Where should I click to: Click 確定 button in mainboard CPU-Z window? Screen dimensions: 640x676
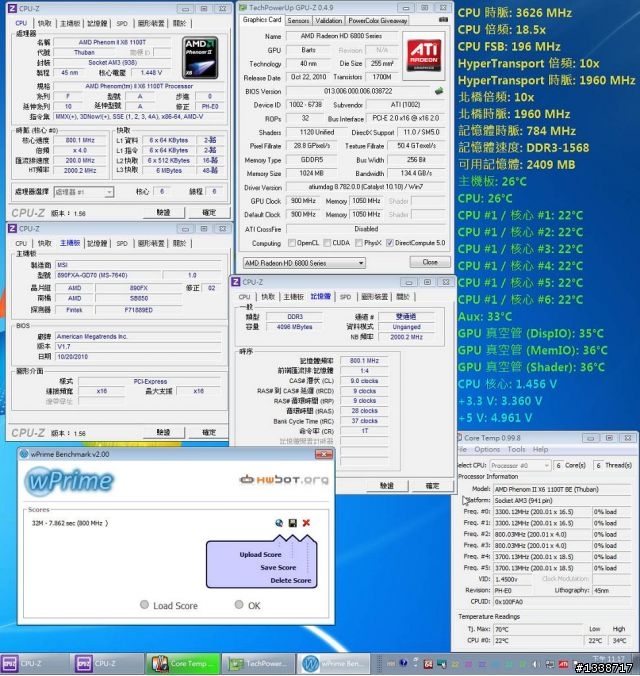point(209,432)
